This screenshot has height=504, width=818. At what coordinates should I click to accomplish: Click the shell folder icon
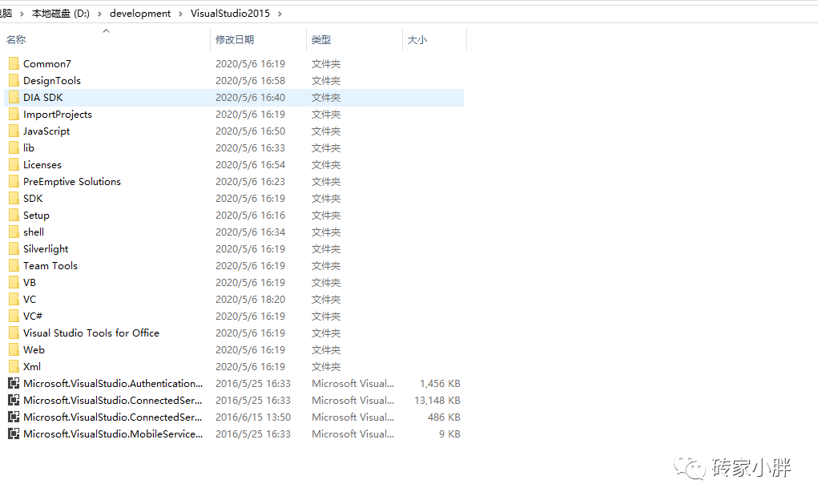14,232
